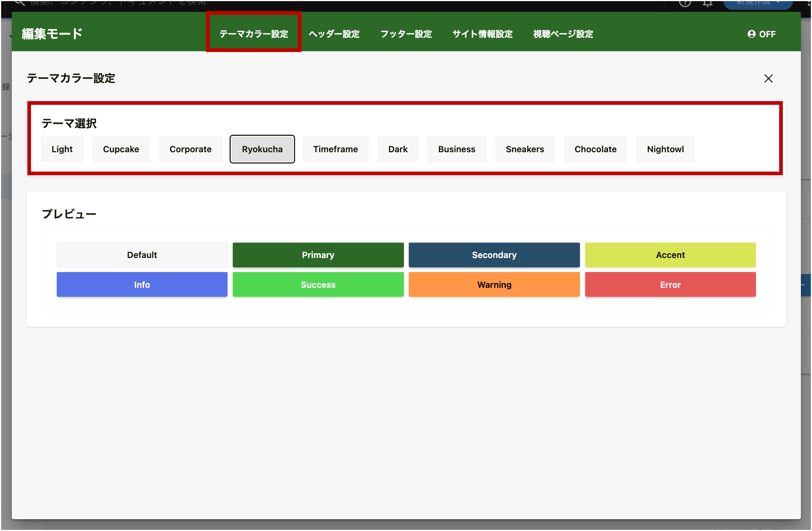
Task: Click the notification bell behind the dialog
Action: [707, 4]
